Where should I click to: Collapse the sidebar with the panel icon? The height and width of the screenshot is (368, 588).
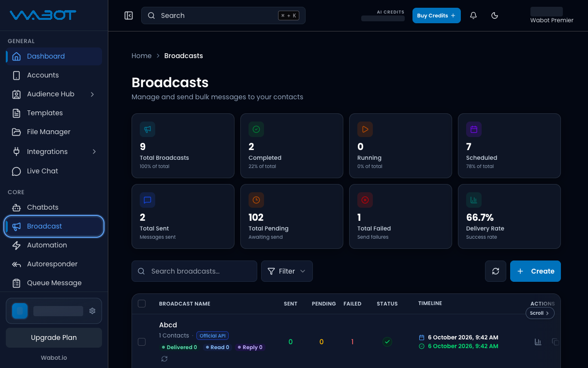click(129, 15)
